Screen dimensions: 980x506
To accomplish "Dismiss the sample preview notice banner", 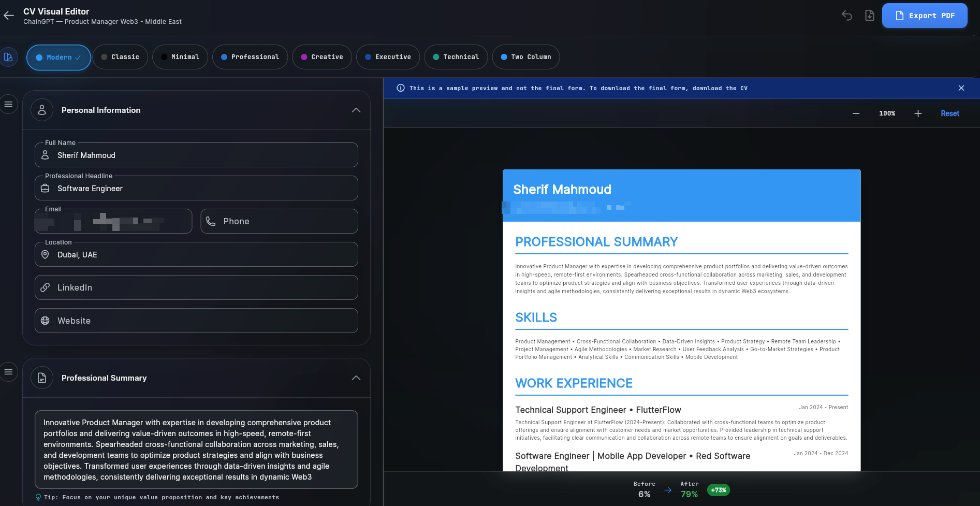I will coord(961,88).
